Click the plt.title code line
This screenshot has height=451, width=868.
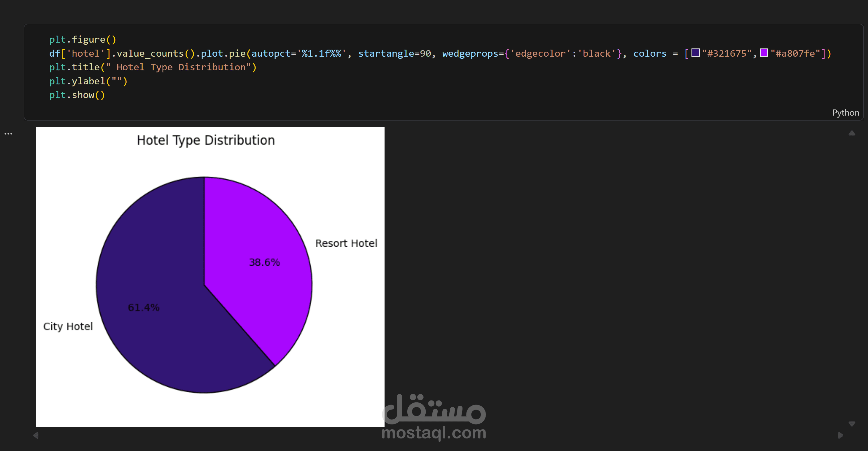[x=153, y=67]
